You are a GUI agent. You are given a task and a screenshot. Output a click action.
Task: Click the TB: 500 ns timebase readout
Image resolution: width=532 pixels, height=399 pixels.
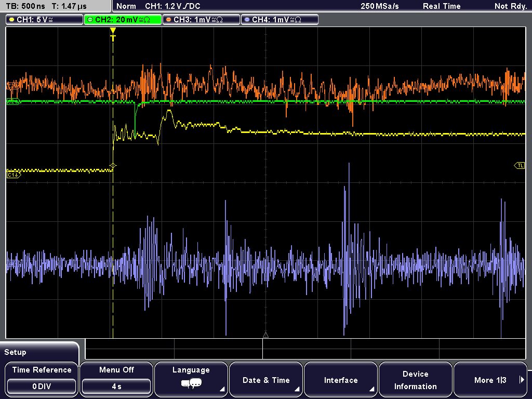pos(25,6)
